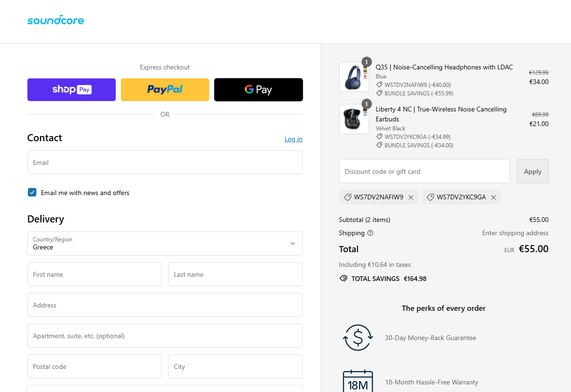Click the Total Savings tag icon
Image resolution: width=571 pixels, height=392 pixels.
(x=343, y=279)
